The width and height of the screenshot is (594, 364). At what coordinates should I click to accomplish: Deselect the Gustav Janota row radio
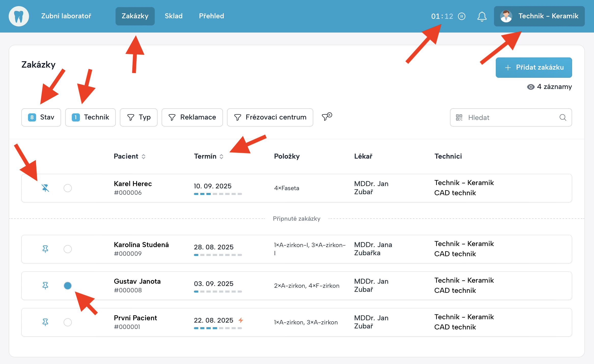coord(68,286)
